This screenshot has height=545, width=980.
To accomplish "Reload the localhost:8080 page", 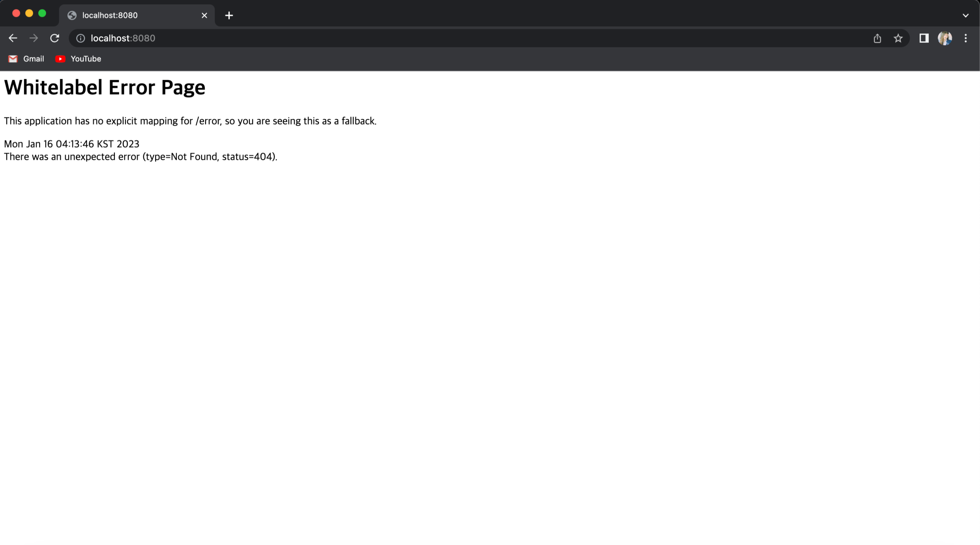I will 54,38.
